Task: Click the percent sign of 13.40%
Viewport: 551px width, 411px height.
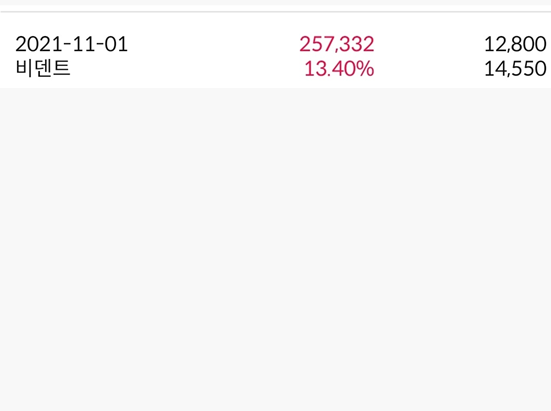Action: pyautogui.click(x=364, y=68)
